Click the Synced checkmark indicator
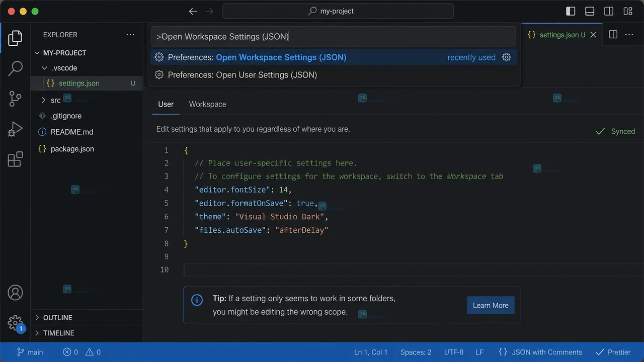This screenshot has width=644, height=362. click(x=615, y=131)
